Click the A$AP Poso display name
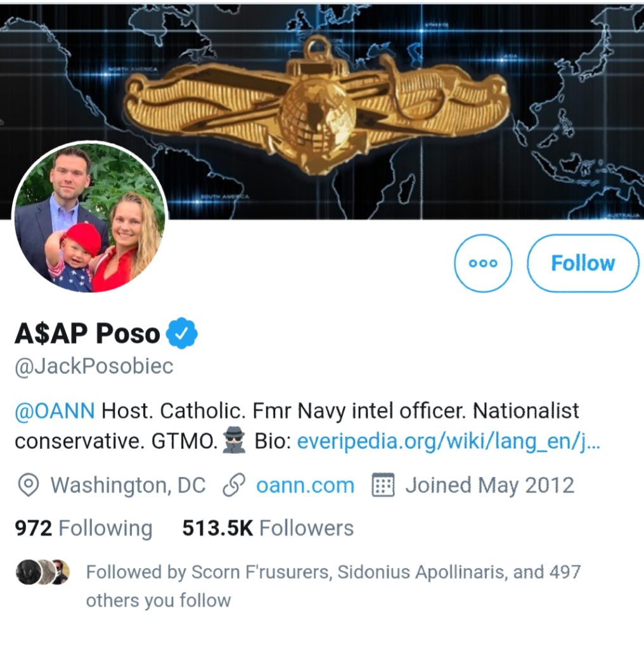Image resolution: width=644 pixels, height=649 pixels. pyautogui.click(x=87, y=333)
